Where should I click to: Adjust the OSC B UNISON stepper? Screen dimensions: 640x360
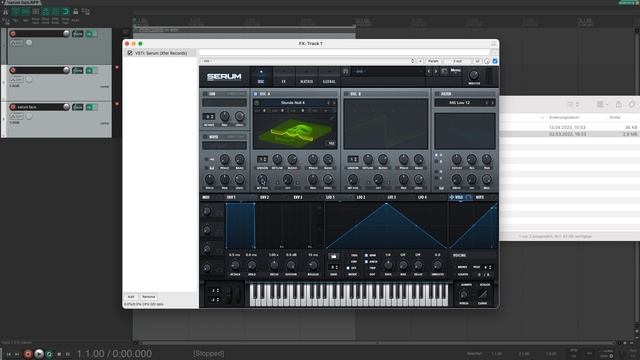coord(353,159)
